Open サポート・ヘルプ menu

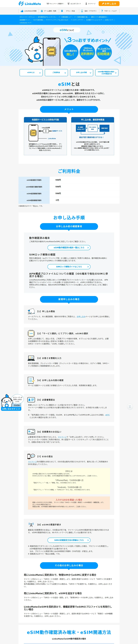tap(109, 11)
